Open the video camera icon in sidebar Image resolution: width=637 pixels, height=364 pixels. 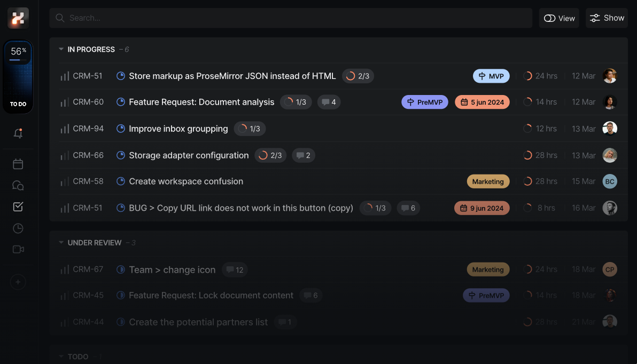tap(18, 249)
